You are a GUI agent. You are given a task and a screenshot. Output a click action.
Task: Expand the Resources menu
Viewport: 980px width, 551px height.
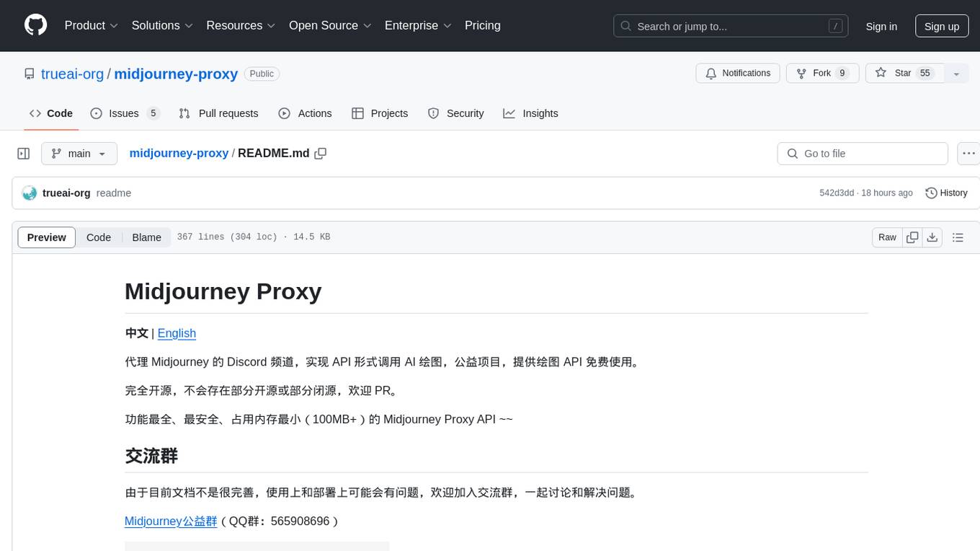coord(241,25)
